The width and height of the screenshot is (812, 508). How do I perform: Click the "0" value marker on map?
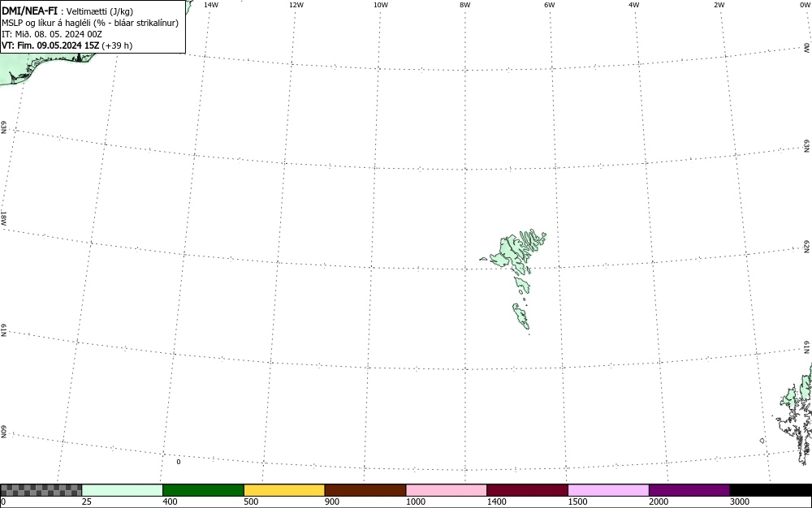(x=179, y=462)
